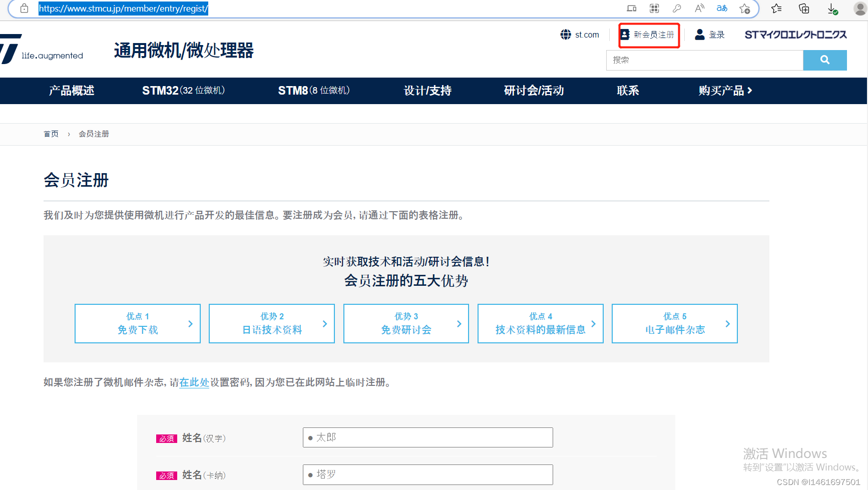
Task: Click chevron on the 免费下载 card
Action: click(190, 324)
